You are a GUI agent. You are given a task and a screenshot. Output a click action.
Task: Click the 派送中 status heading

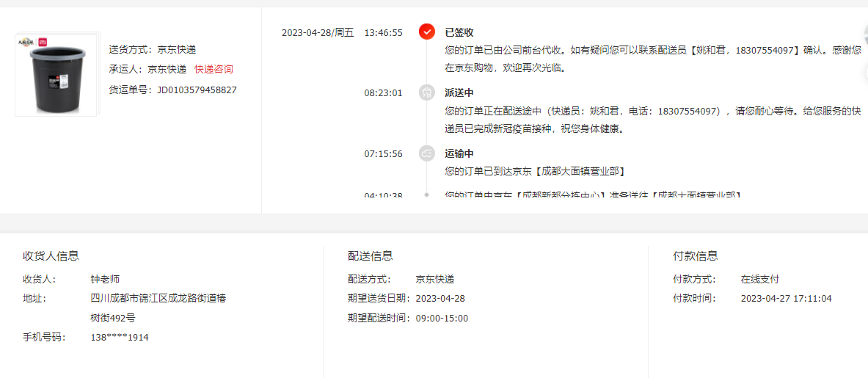[459, 93]
